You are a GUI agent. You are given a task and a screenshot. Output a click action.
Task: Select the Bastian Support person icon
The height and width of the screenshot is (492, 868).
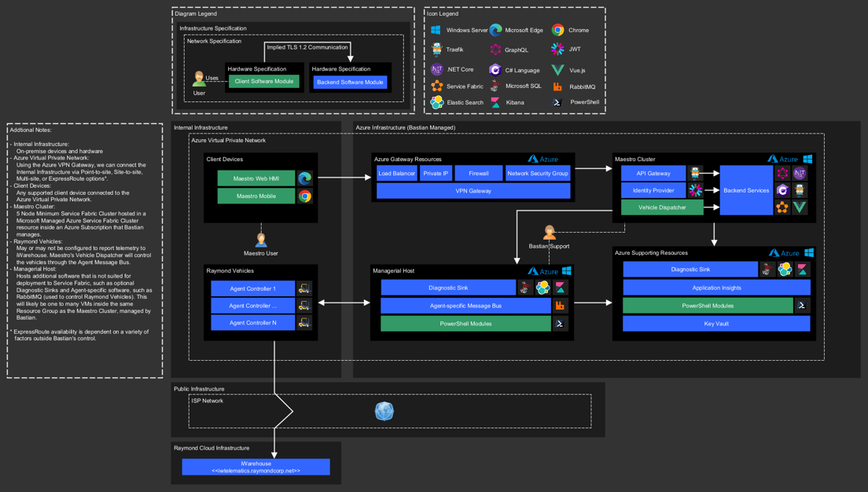point(550,233)
